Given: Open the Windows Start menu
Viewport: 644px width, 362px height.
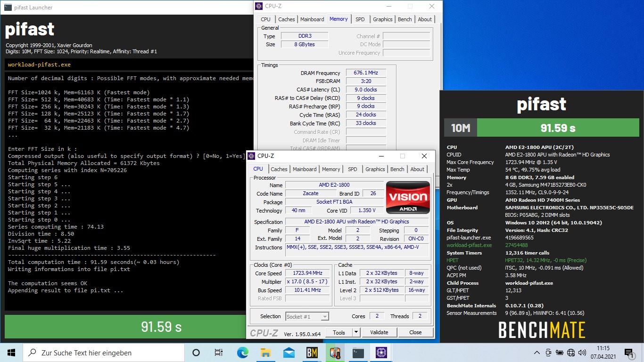Looking at the screenshot, I should click(11, 352).
